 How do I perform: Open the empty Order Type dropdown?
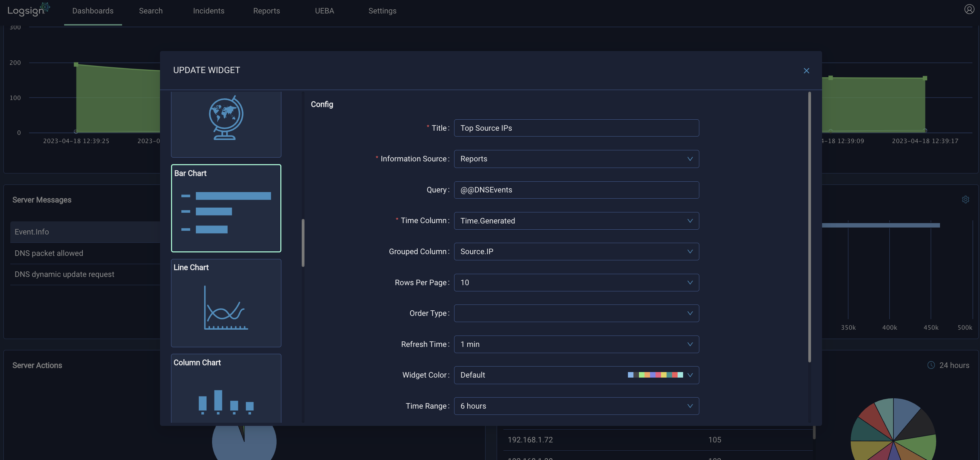pos(576,313)
